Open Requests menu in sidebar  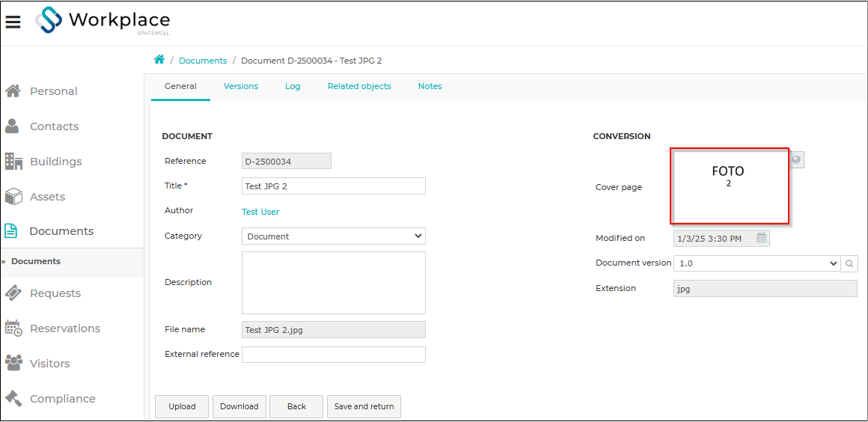[55, 293]
